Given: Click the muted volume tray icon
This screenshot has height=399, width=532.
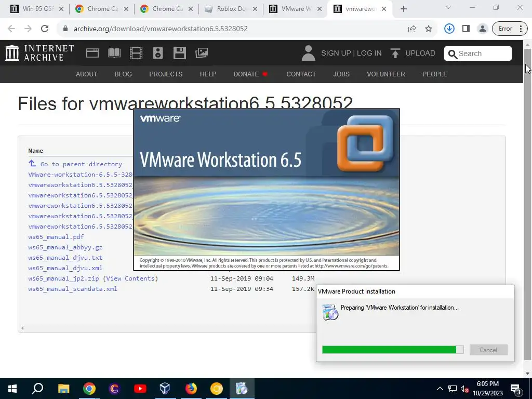Looking at the screenshot, I should (464, 389).
